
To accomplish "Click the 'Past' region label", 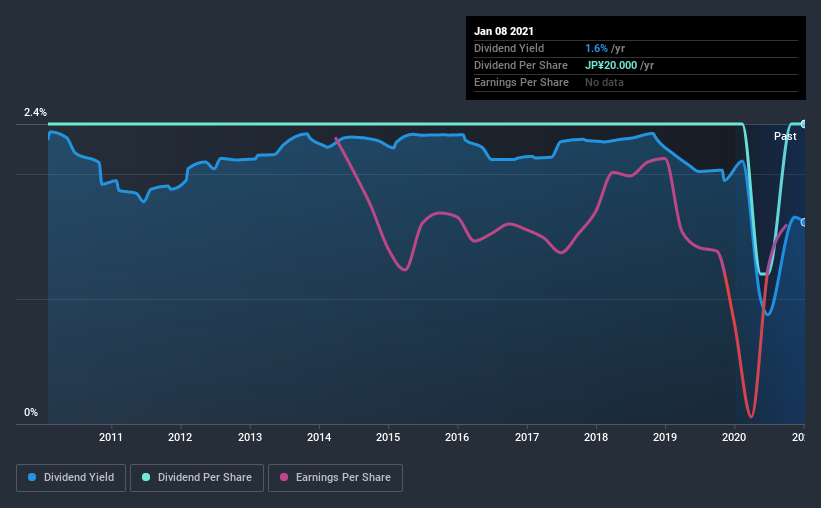I will click(785, 136).
